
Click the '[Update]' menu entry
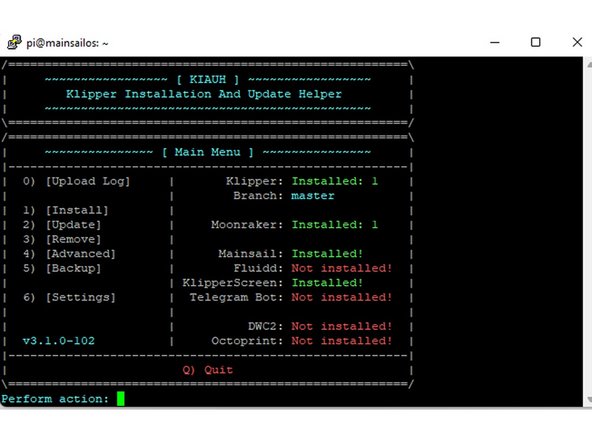point(73,225)
